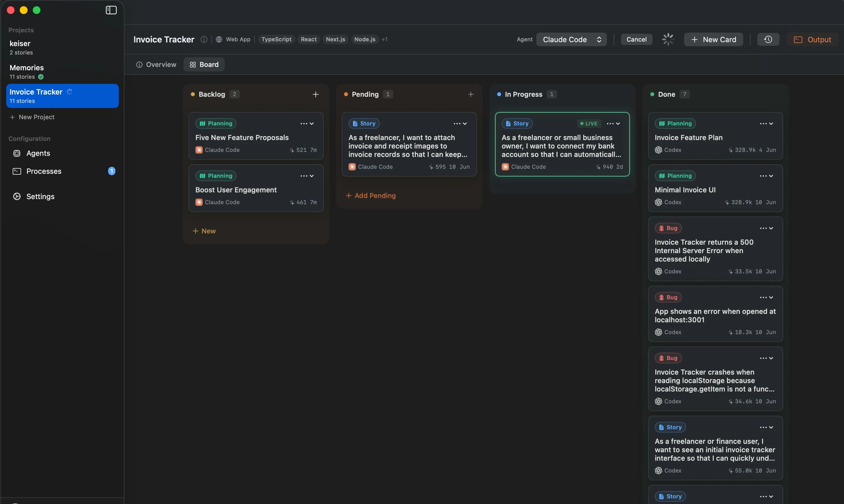
Task: Open the keiser project
Action: pyautogui.click(x=62, y=48)
